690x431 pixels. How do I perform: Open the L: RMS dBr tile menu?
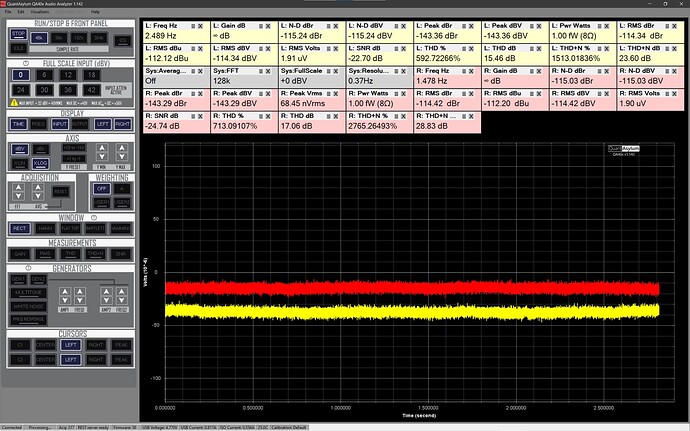[x=668, y=26]
